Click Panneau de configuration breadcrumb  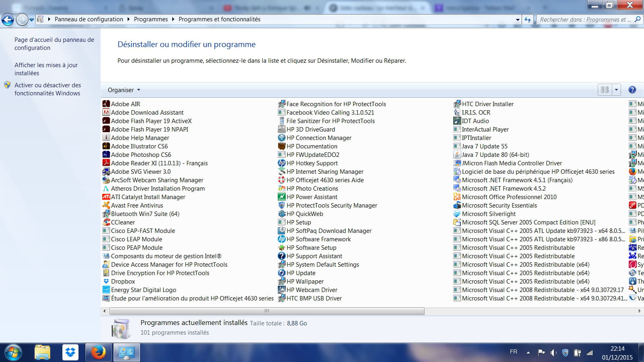[89, 19]
